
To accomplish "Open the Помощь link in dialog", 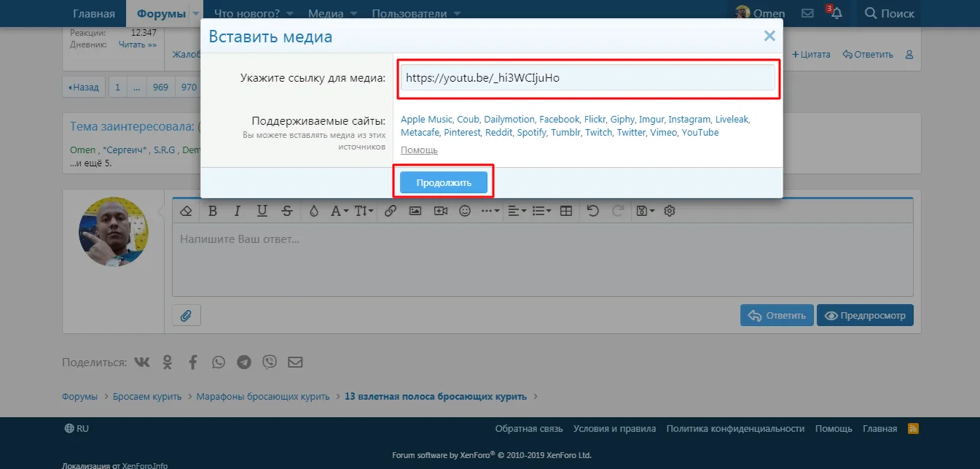I will coord(419,150).
